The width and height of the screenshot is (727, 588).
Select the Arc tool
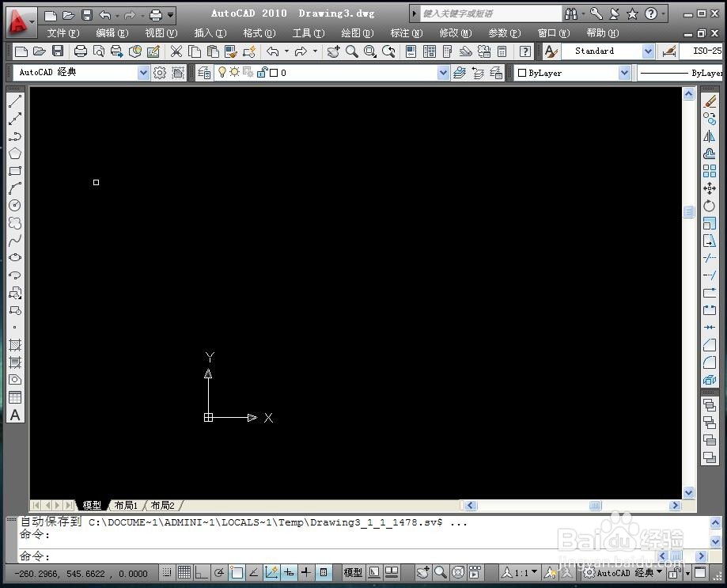pyautogui.click(x=15, y=188)
